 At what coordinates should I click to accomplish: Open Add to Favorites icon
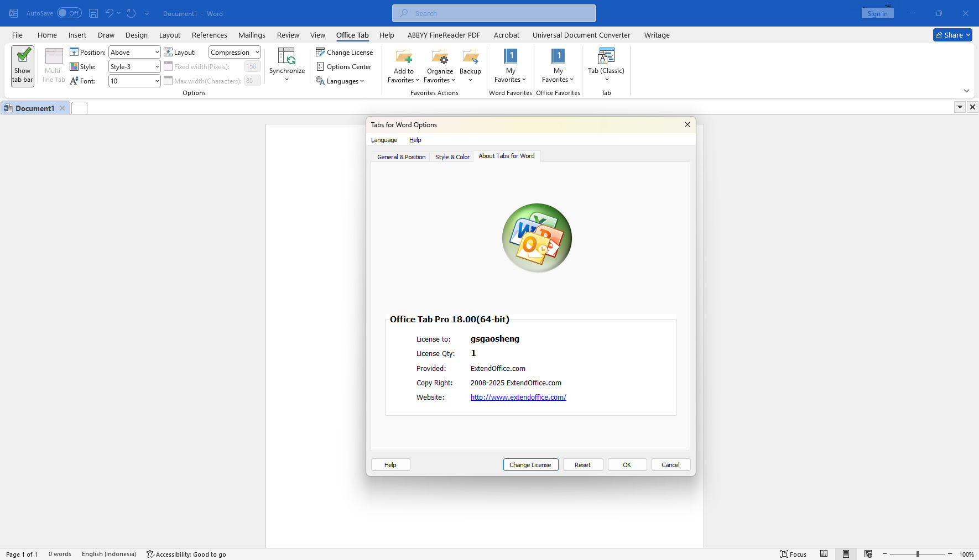pos(403,57)
